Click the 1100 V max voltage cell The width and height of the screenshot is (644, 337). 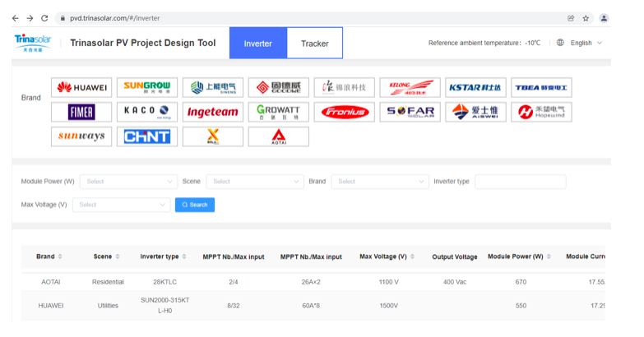click(388, 282)
